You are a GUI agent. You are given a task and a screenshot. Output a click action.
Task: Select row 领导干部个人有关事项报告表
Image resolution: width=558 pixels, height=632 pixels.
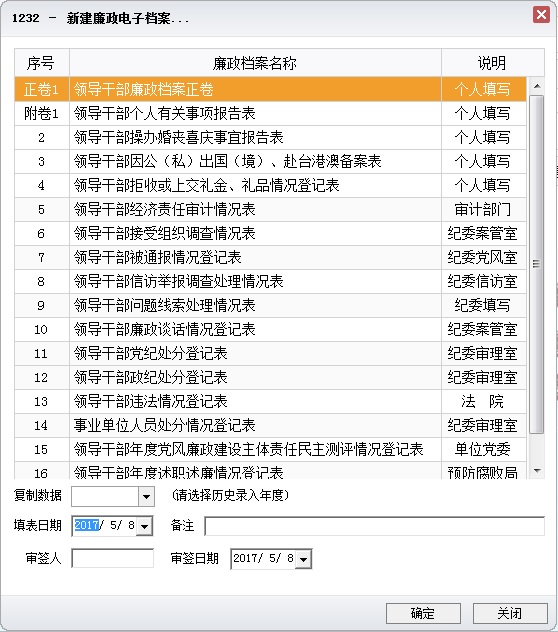coord(270,113)
